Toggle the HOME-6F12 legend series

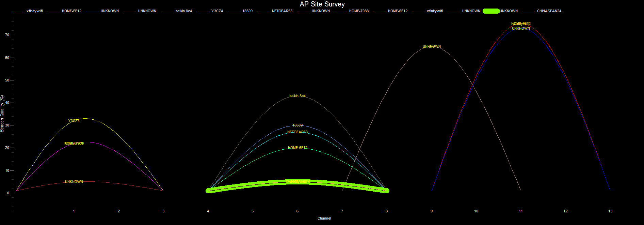click(397, 11)
